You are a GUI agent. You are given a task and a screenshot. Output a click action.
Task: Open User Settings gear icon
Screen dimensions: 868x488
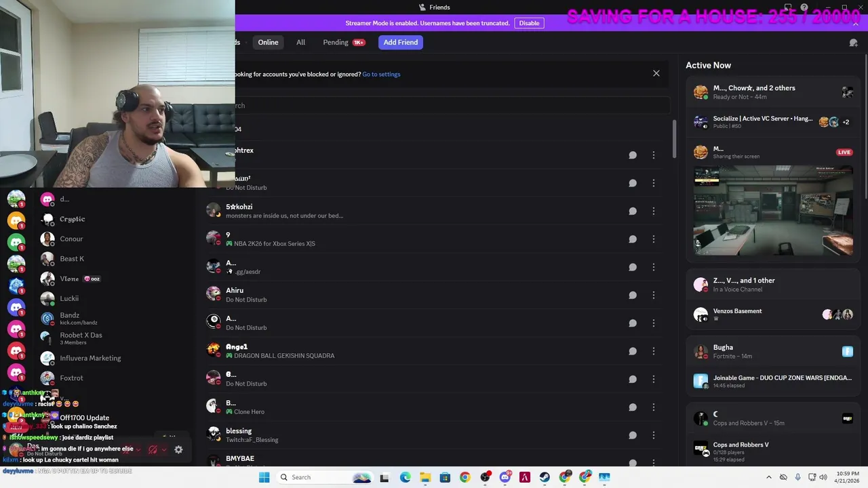[178, 449]
